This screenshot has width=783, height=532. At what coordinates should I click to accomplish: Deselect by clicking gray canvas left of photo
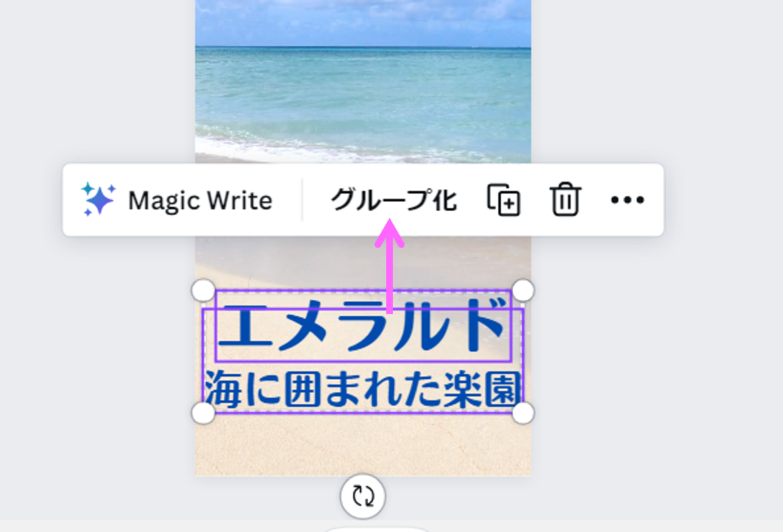[x=92, y=344]
